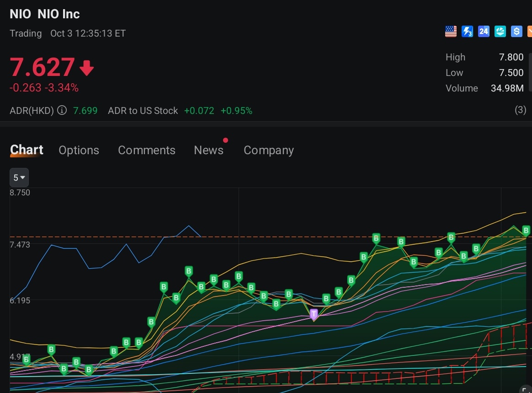Image resolution: width=532 pixels, height=393 pixels.
Task: Open the Comments tab
Action: (147, 150)
